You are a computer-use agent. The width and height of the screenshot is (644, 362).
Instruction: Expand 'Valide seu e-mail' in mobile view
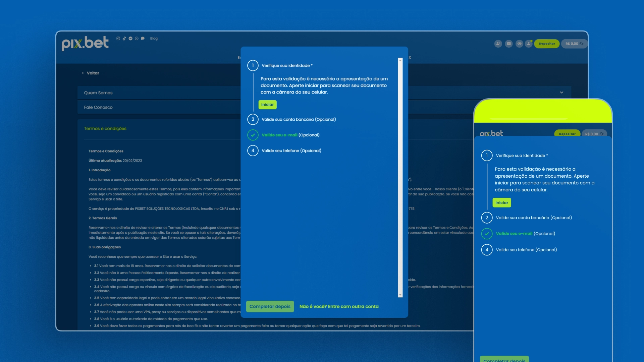coord(525,234)
